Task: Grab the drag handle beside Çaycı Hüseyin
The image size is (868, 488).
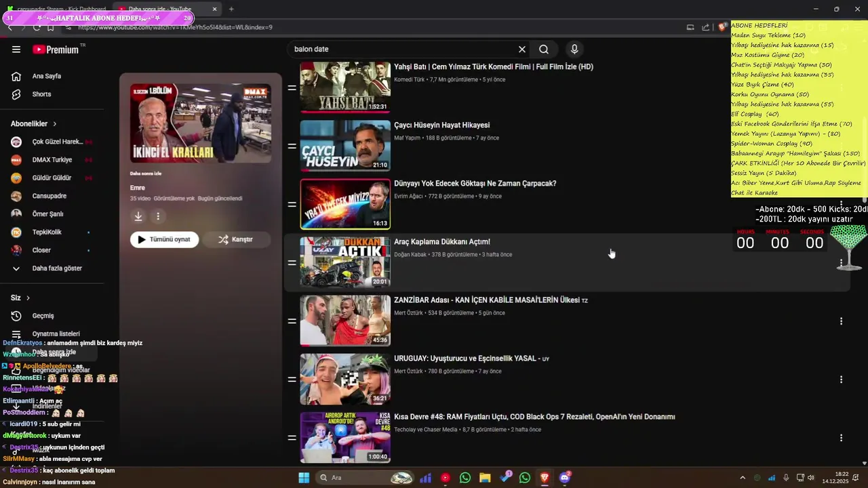Action: [292, 146]
